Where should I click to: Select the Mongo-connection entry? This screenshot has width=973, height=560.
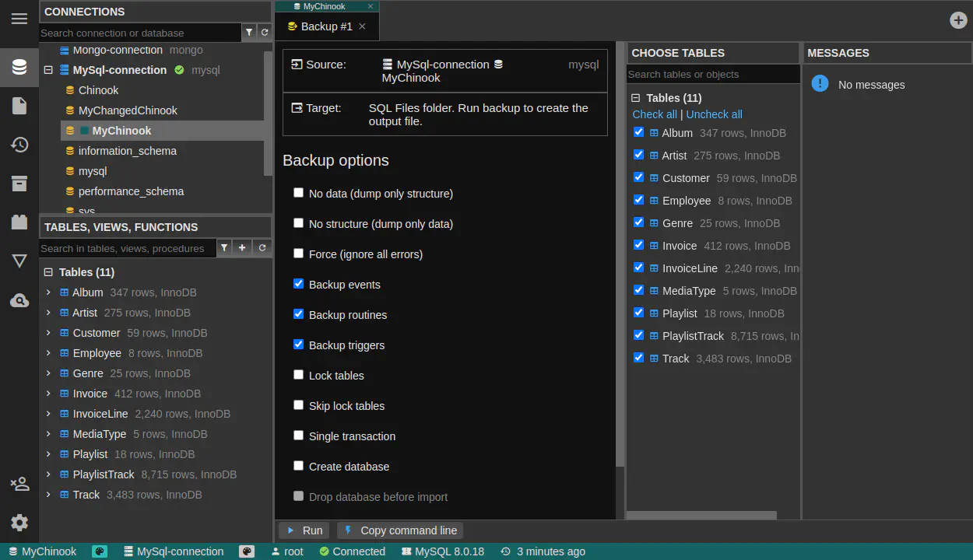[118, 51]
